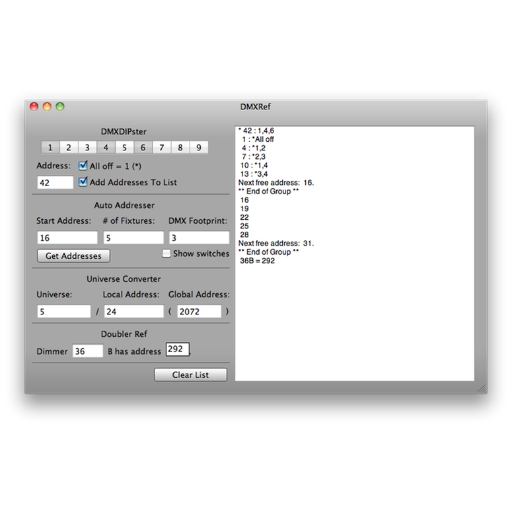Click the '7 : *2,3' list line
Viewport: 512px width, 512px height.
(254, 157)
